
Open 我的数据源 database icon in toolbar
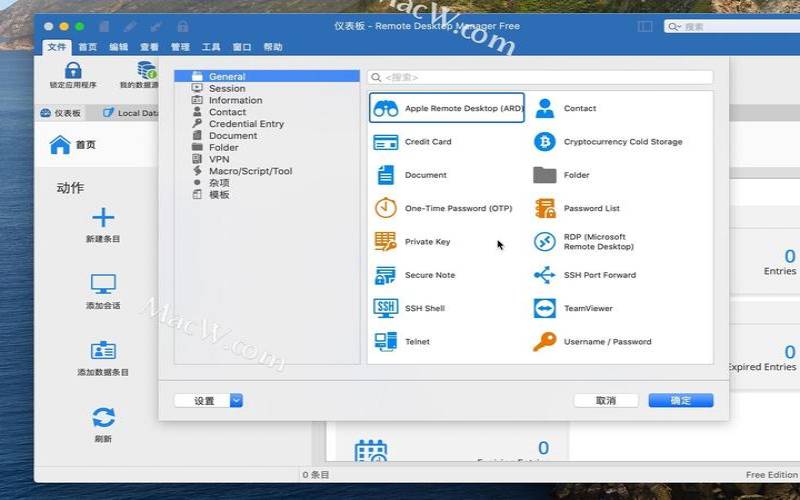147,70
